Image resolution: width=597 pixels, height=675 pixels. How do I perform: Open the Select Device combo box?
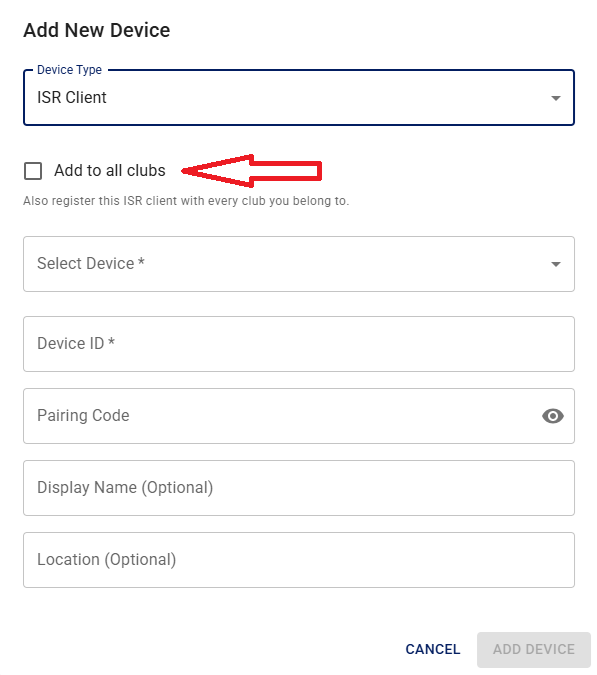pos(299,264)
